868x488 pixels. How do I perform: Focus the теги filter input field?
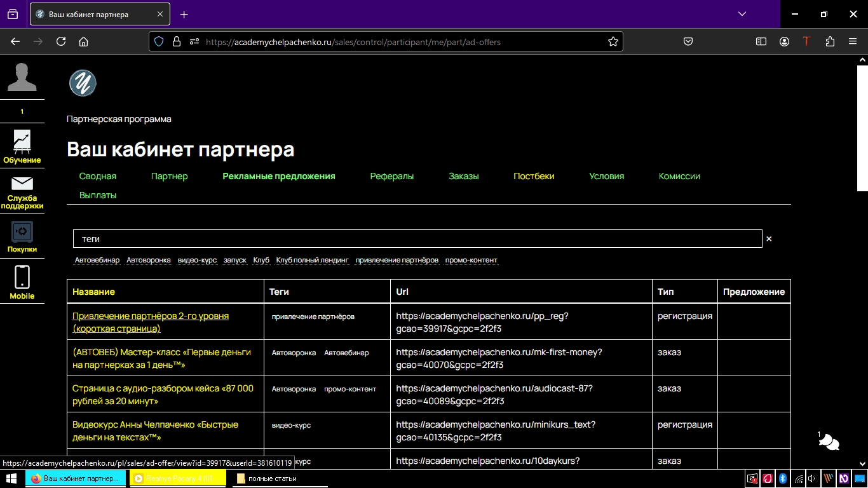click(x=417, y=239)
